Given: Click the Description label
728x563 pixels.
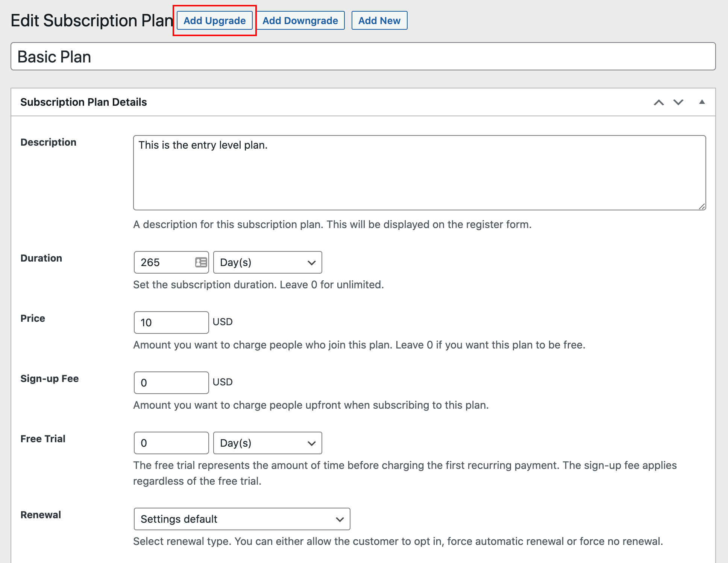Looking at the screenshot, I should tap(48, 142).
